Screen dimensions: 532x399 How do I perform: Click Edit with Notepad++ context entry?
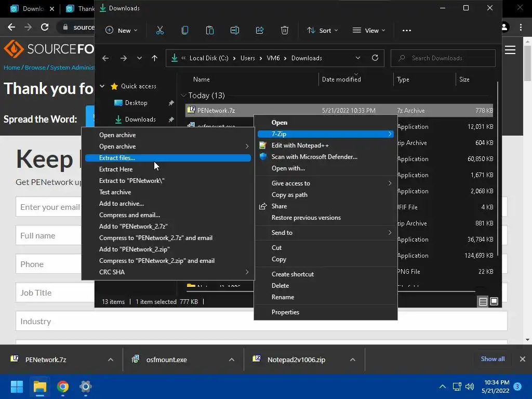326,145
